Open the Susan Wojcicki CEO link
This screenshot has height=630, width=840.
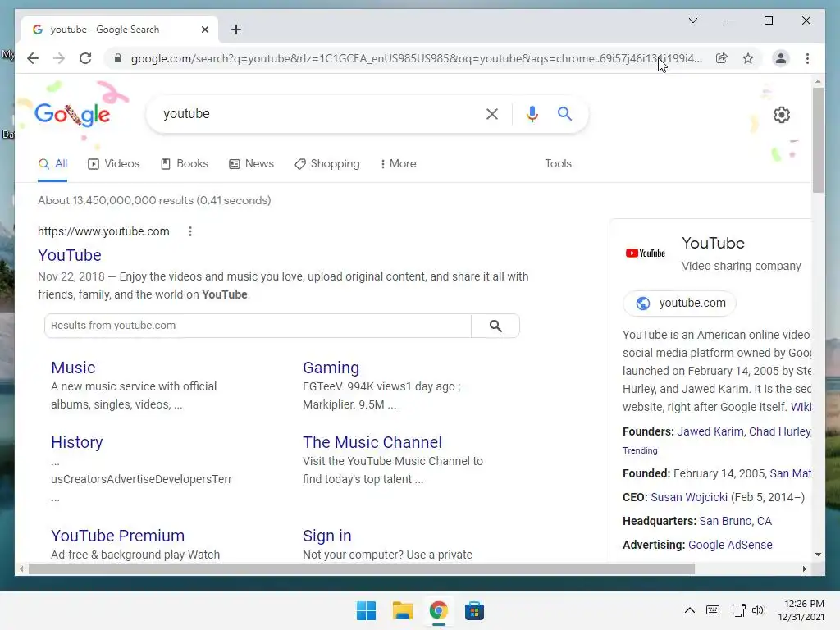coord(689,497)
